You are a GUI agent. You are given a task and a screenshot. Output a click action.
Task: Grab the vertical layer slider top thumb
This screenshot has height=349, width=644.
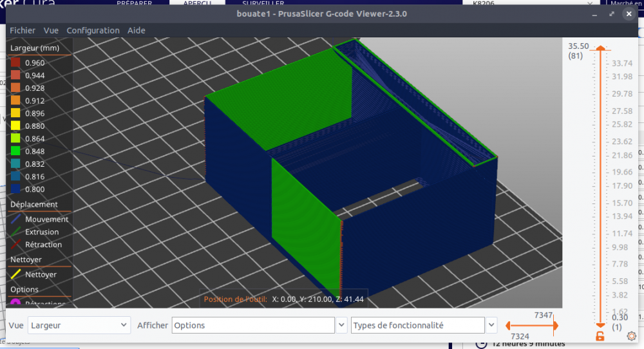(x=600, y=48)
